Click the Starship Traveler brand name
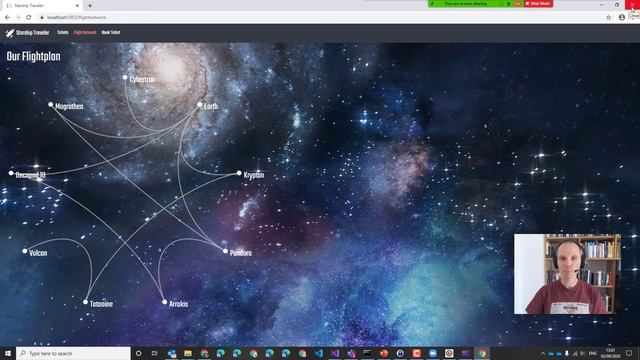Viewport: 640px width, 360px height. pyautogui.click(x=33, y=33)
